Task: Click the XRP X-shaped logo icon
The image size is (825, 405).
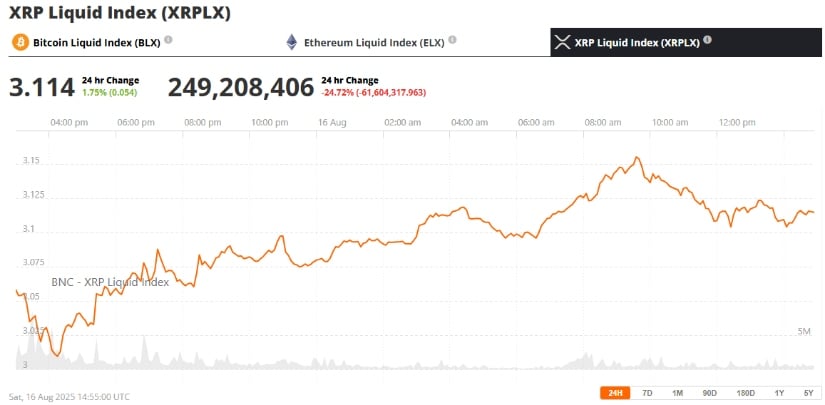Action: click(x=563, y=42)
